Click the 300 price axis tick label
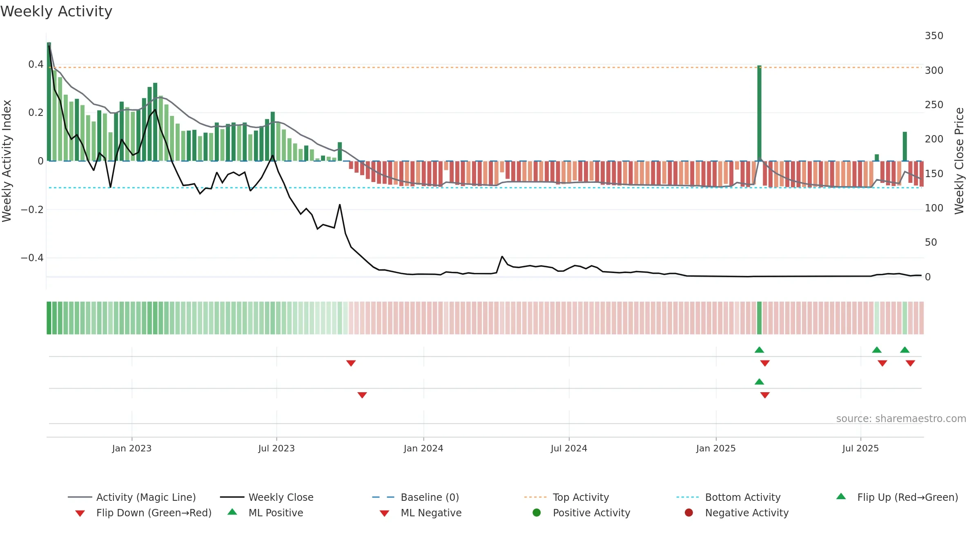Screen dimensions: 980x551 (x=934, y=71)
